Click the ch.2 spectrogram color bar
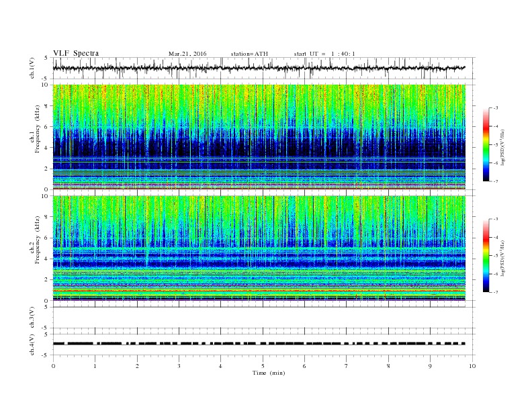Screen dimensions: 532x411 click(486, 256)
